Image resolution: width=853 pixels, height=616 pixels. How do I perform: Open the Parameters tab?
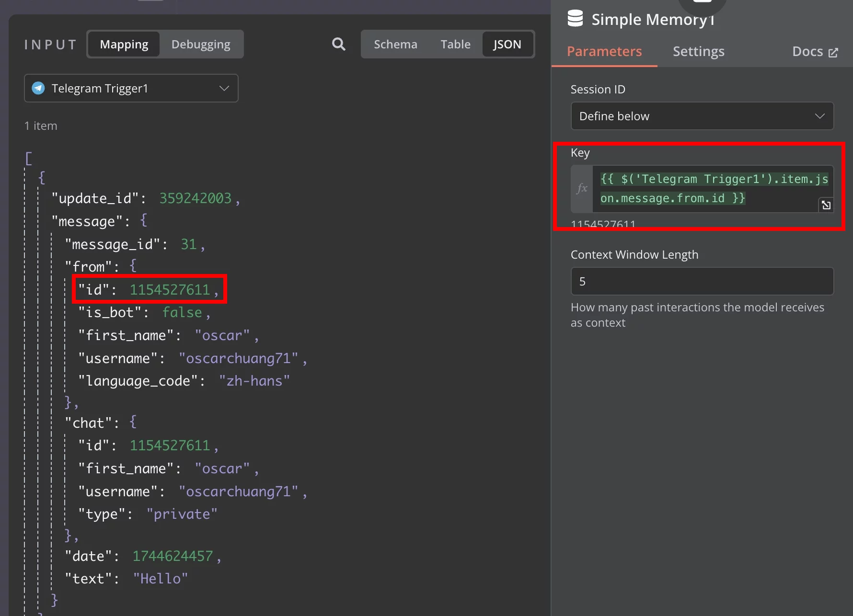pyautogui.click(x=604, y=51)
